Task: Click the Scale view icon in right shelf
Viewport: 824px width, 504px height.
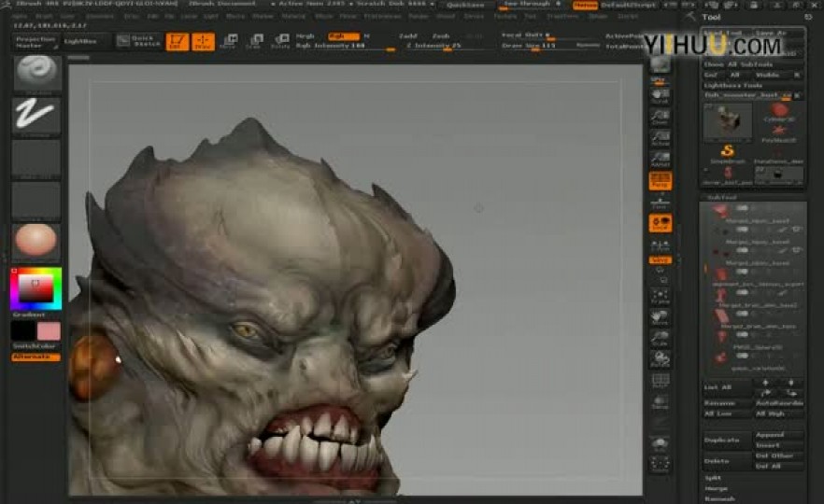Action: pyautogui.click(x=660, y=339)
